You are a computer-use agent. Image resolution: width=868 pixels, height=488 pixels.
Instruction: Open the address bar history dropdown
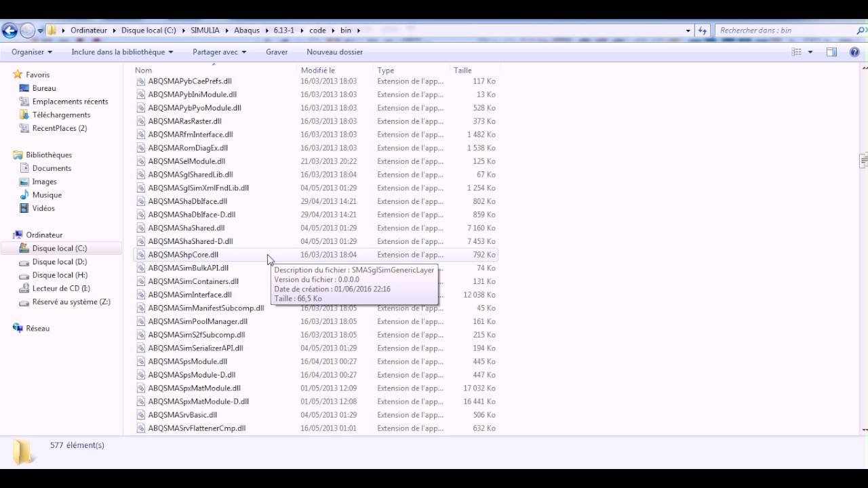688,30
